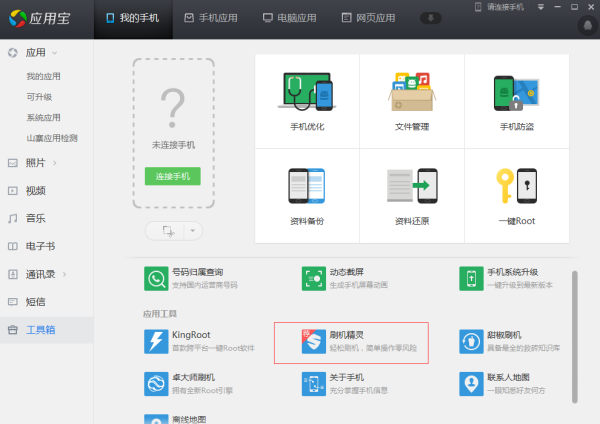Open the KingRoot tool
The height and width of the screenshot is (424, 600).
click(158, 341)
